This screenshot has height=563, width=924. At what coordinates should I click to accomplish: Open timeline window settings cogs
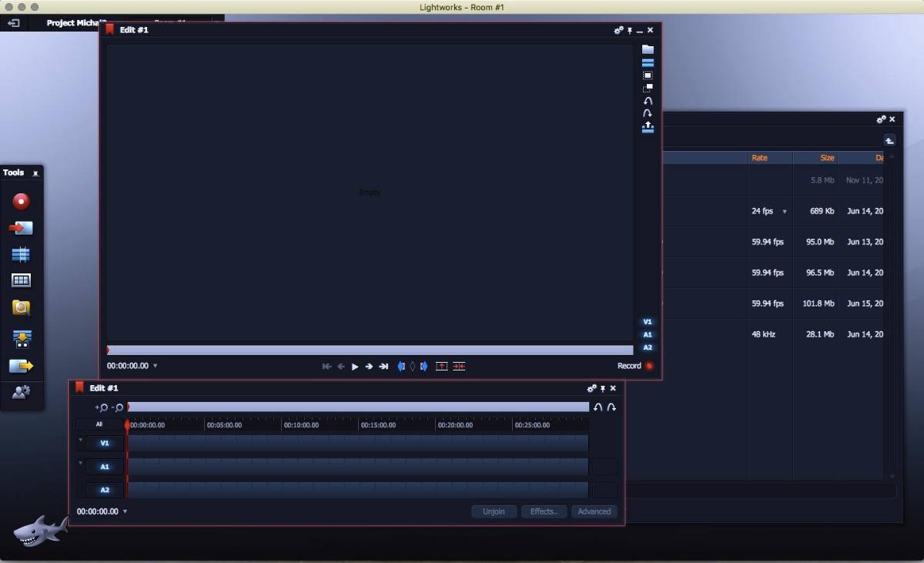(591, 389)
